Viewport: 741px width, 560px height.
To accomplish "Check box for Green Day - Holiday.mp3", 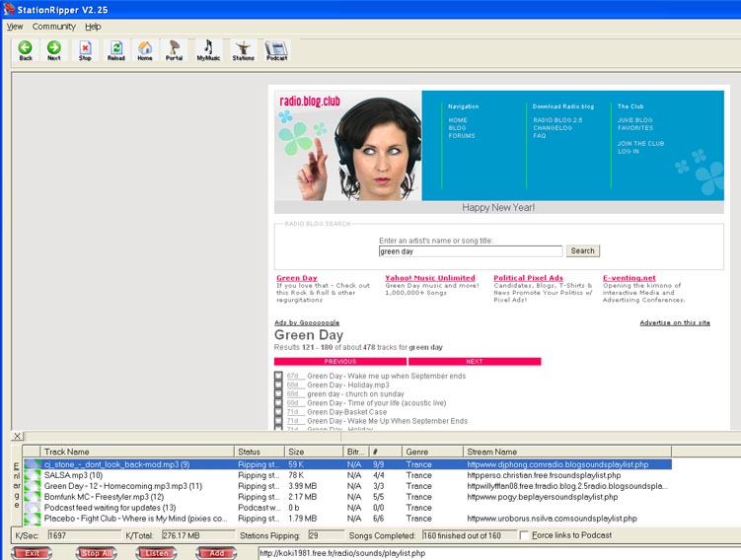I will click(x=278, y=385).
